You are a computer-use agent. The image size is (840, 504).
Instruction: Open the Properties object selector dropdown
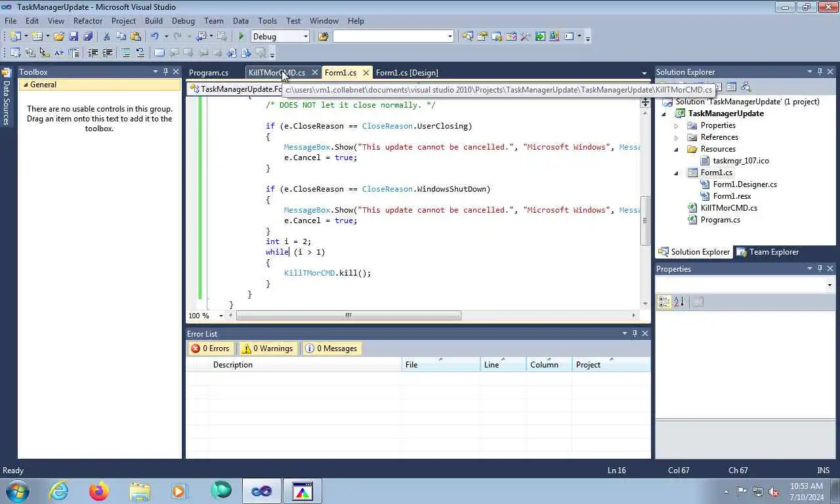pyautogui.click(x=829, y=285)
